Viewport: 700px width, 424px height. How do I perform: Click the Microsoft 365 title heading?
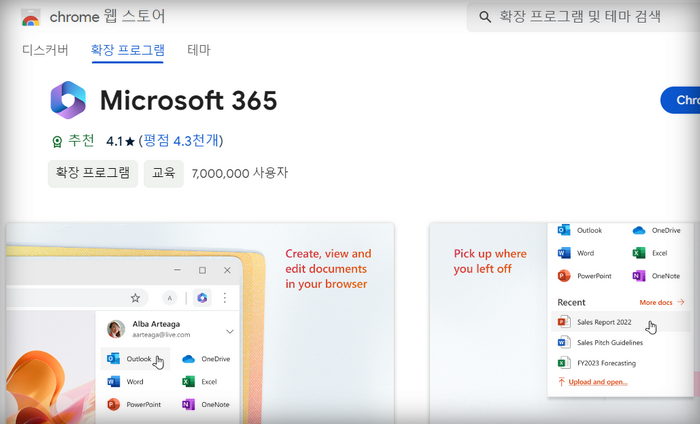coord(188,100)
